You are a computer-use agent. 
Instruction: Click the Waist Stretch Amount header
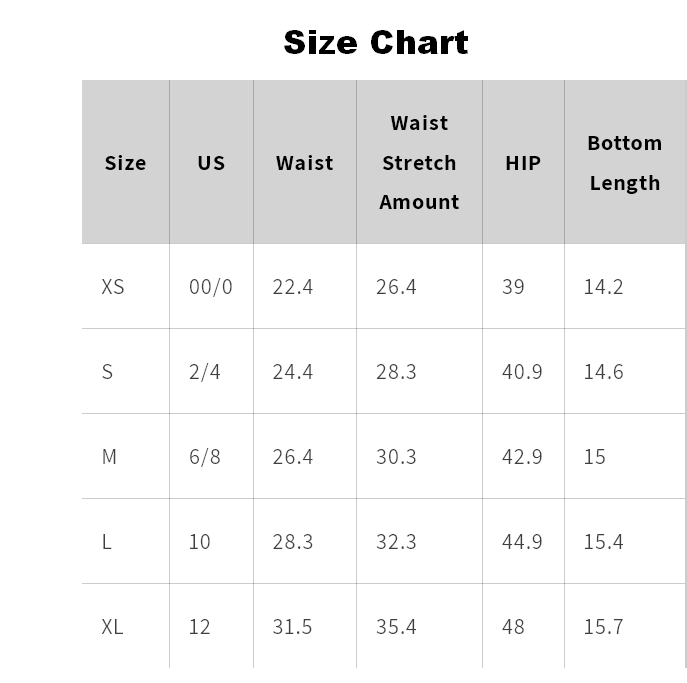point(419,163)
